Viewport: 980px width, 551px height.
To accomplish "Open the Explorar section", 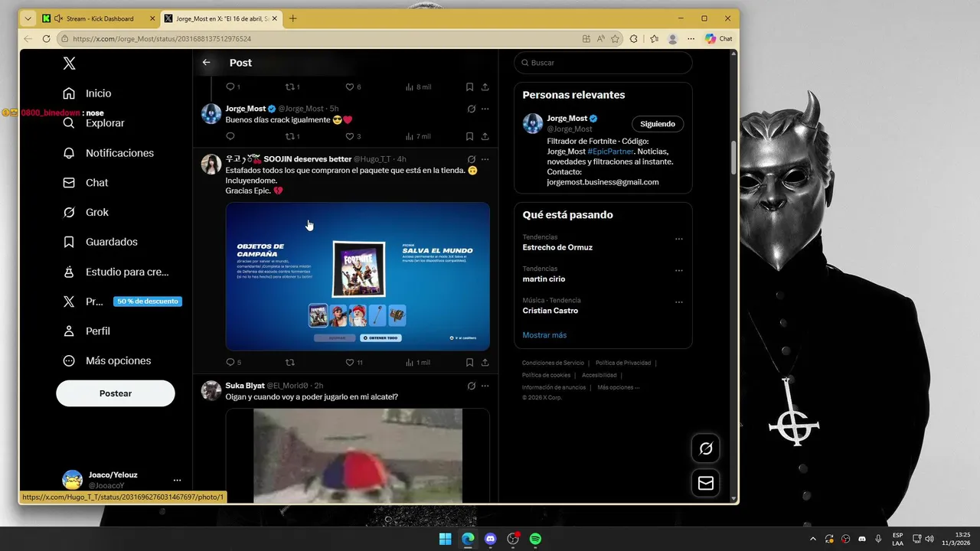I will [96, 123].
